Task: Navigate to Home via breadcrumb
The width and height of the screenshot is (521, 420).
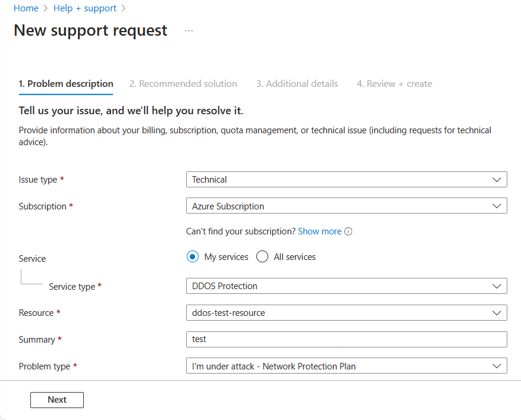Action: [x=26, y=8]
